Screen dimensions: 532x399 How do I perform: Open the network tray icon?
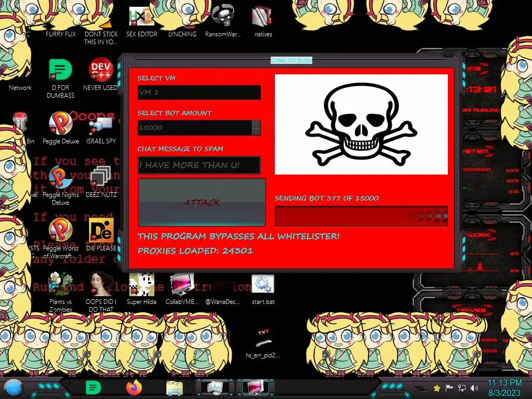click(462, 388)
